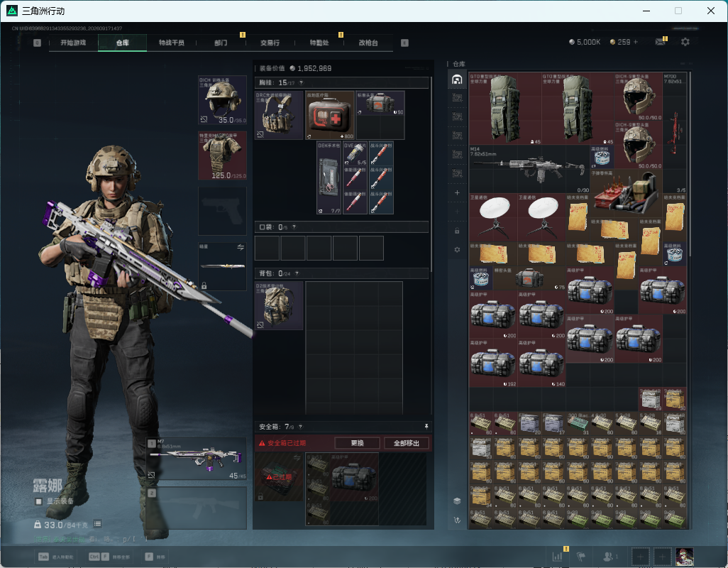
Task: Switch to the 特战干员 tab
Action: (171, 43)
